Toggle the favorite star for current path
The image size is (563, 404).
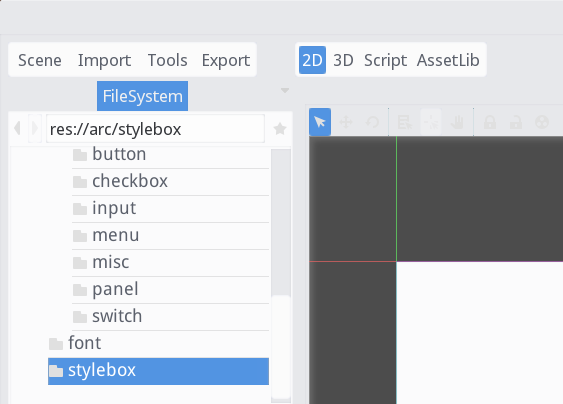(280, 129)
